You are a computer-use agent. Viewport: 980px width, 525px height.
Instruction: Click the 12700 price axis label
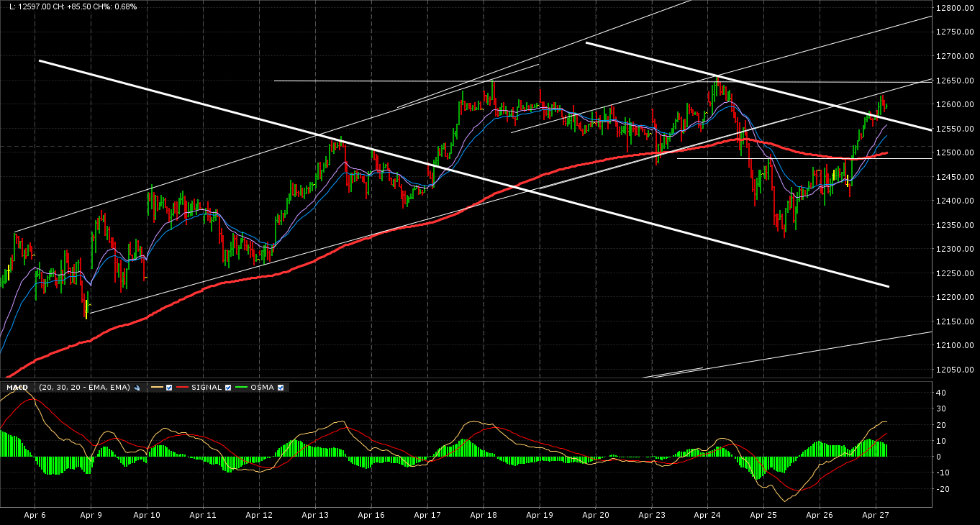954,56
